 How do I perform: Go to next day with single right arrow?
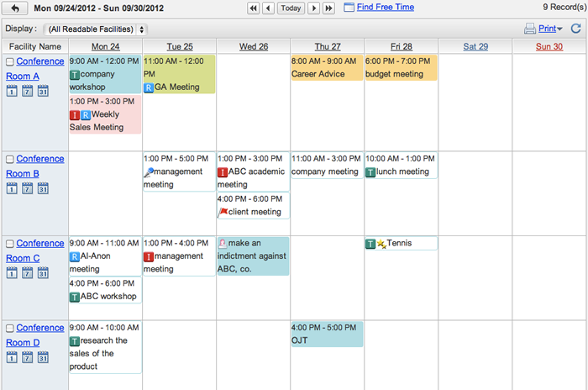point(313,8)
